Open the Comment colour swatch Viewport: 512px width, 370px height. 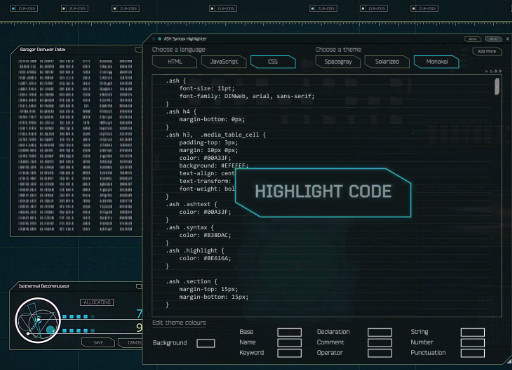(x=380, y=342)
